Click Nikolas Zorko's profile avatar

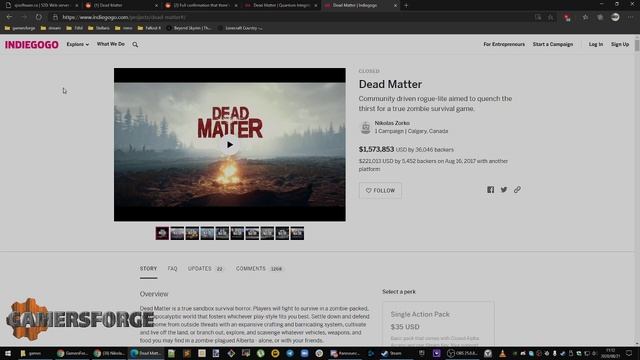pos(366,127)
